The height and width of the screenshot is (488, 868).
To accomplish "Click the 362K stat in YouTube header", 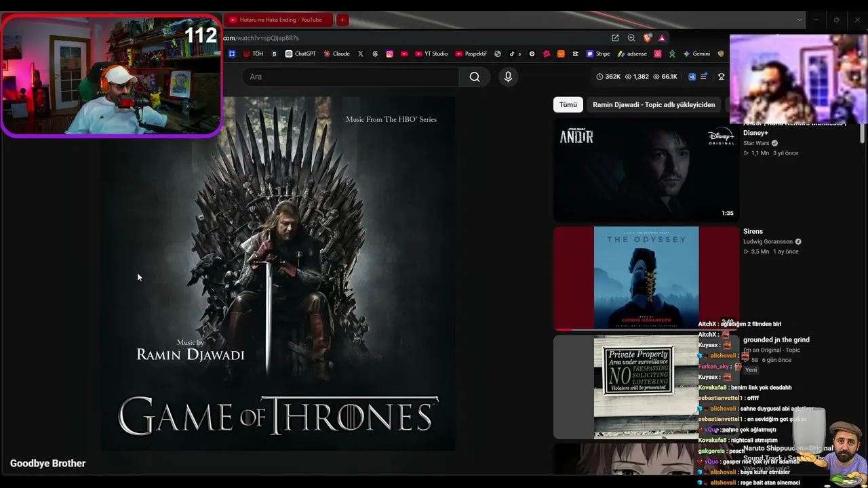I will coord(608,77).
